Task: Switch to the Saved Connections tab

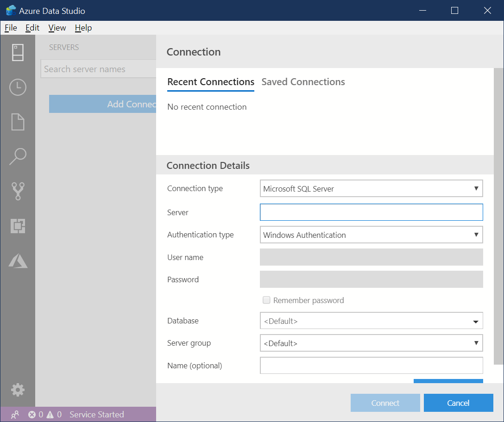Action: coord(303,81)
